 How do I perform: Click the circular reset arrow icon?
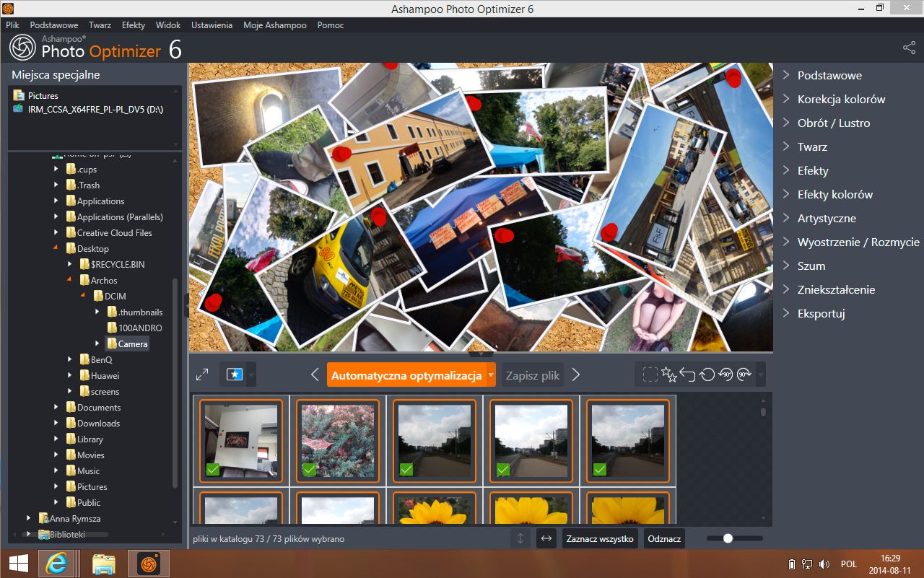[707, 375]
